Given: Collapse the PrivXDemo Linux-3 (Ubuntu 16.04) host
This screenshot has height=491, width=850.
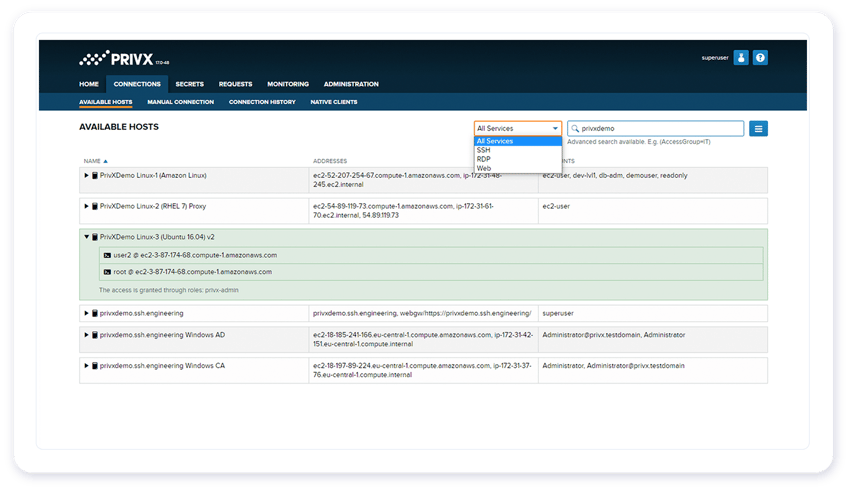Looking at the screenshot, I should (x=86, y=237).
